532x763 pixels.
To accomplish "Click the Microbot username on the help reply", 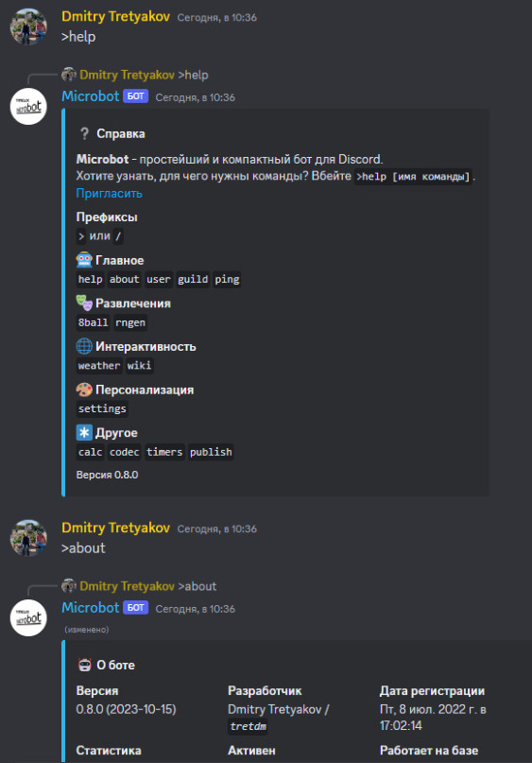I will click(x=91, y=96).
